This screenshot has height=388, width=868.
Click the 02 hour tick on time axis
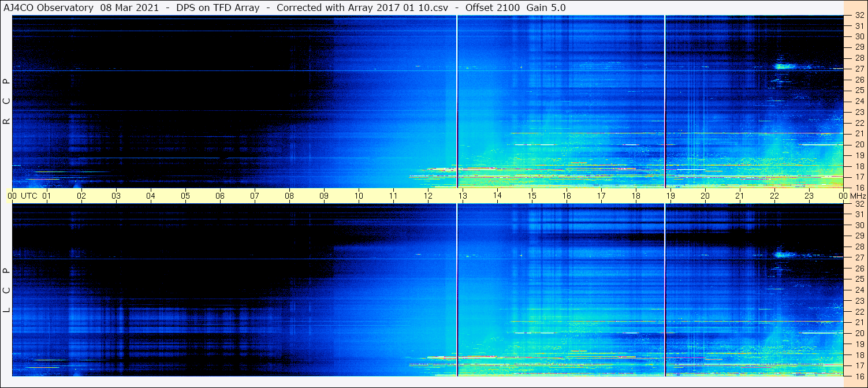tap(81, 196)
